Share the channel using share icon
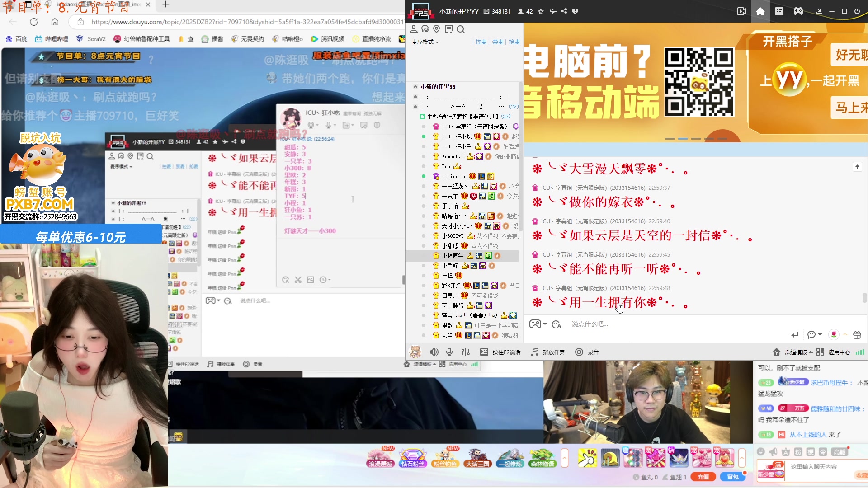 pyautogui.click(x=564, y=11)
